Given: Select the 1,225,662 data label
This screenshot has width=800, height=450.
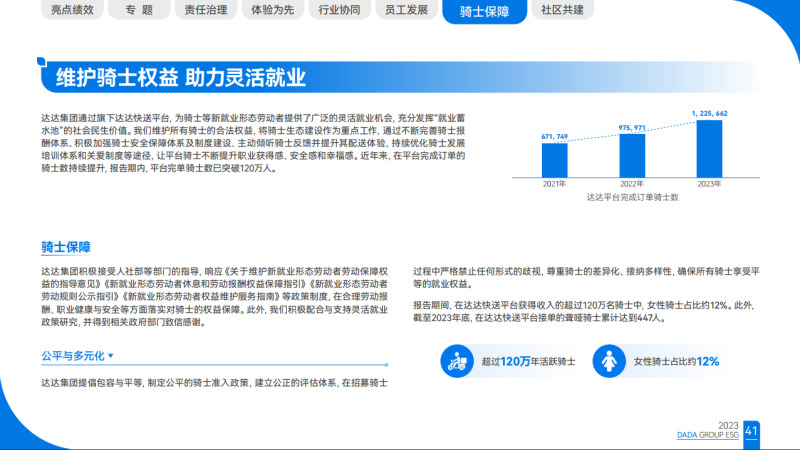Looking at the screenshot, I should pyautogui.click(x=709, y=113).
